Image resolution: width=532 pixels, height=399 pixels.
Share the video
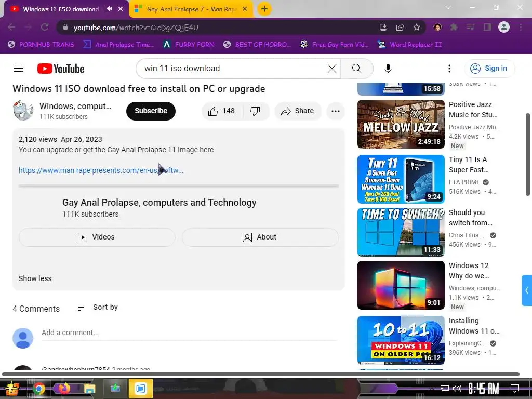tap(298, 111)
